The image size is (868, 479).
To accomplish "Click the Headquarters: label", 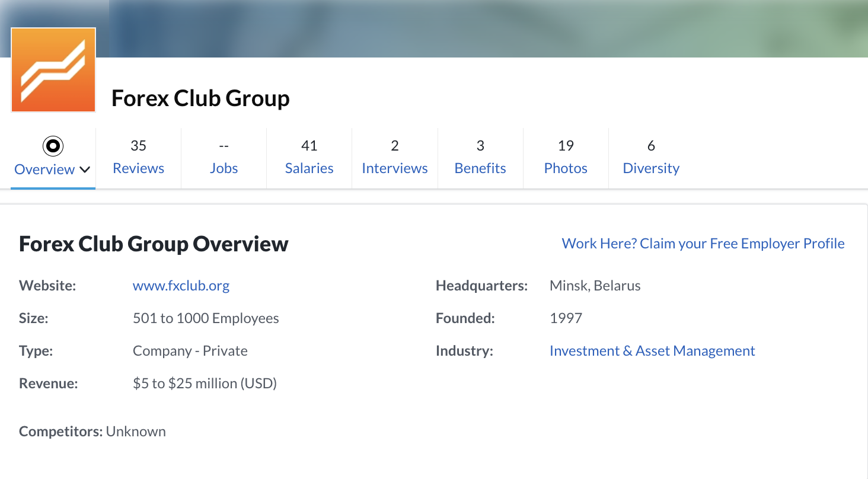I will [x=481, y=286].
